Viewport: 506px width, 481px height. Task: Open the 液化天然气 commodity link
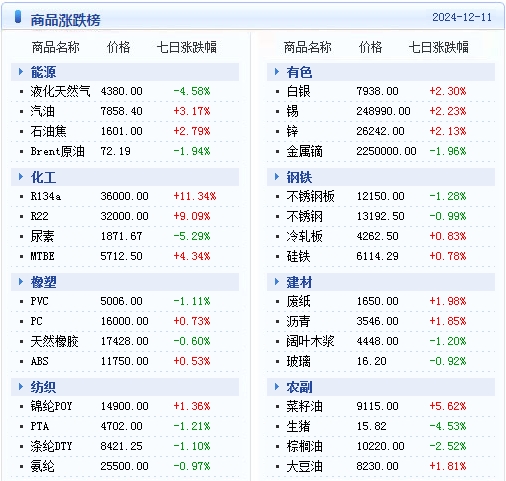tap(60, 91)
